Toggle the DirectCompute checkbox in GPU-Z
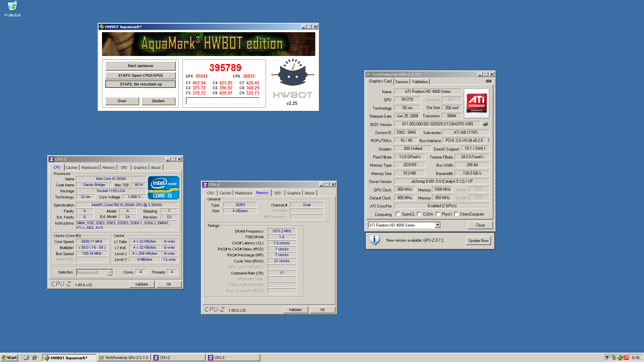 [x=457, y=214]
